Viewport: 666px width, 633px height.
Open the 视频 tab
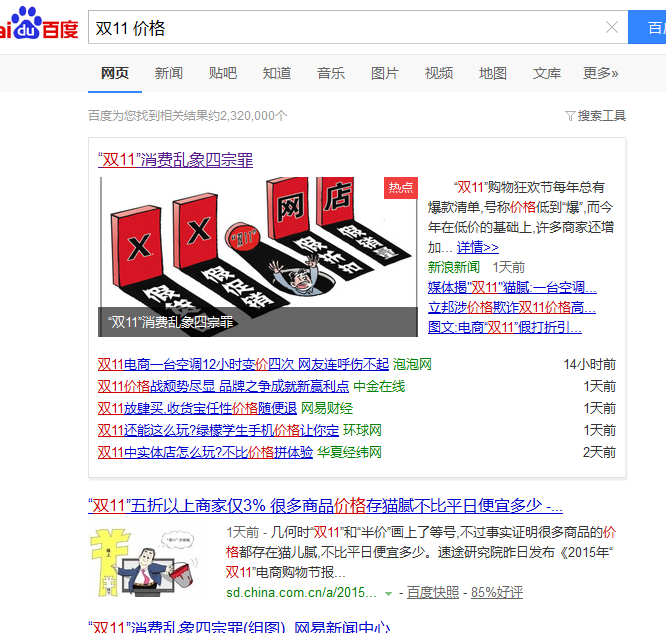click(439, 73)
